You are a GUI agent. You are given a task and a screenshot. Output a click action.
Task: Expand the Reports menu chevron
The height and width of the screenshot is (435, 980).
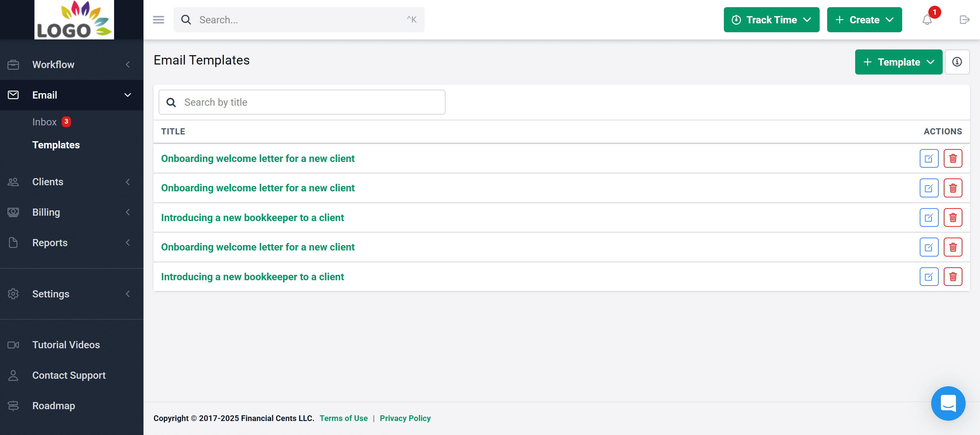click(x=128, y=243)
